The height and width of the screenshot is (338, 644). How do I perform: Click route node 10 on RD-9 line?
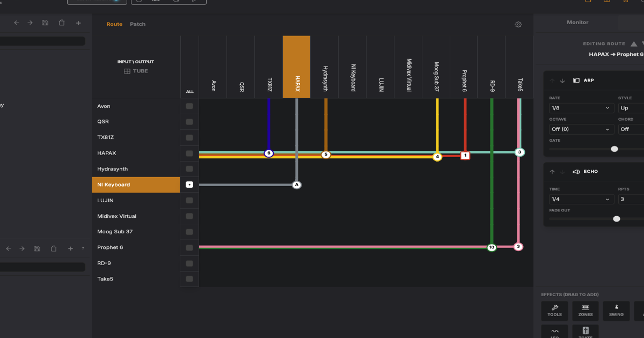coord(492,247)
